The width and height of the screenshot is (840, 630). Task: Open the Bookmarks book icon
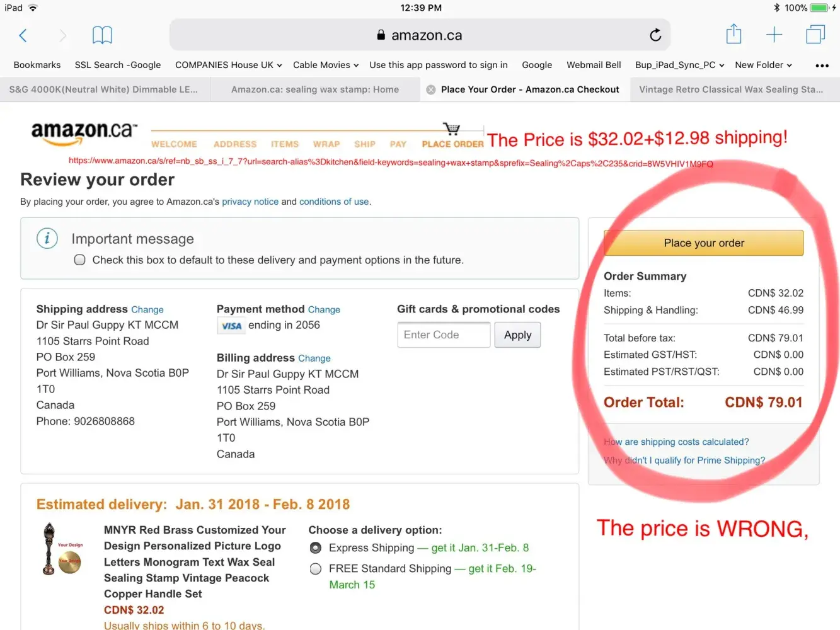pyautogui.click(x=102, y=35)
